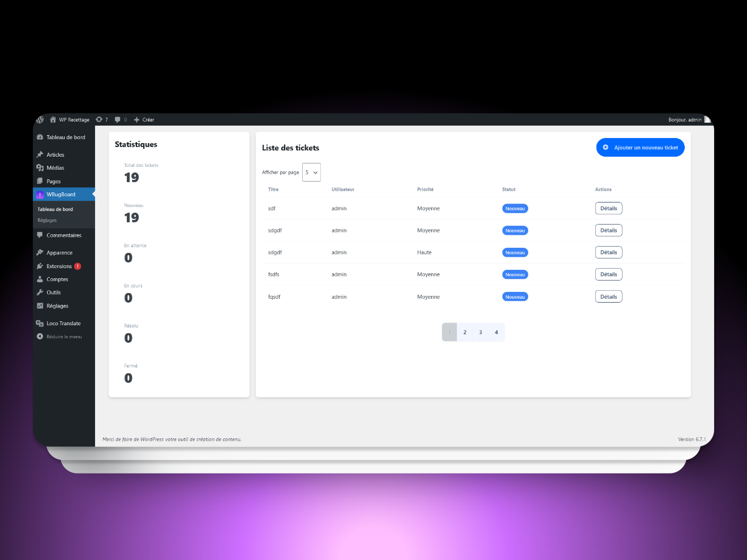Viewport: 747px width, 560px height.
Task: Open Détails for ticket sdf
Action: 609,209
